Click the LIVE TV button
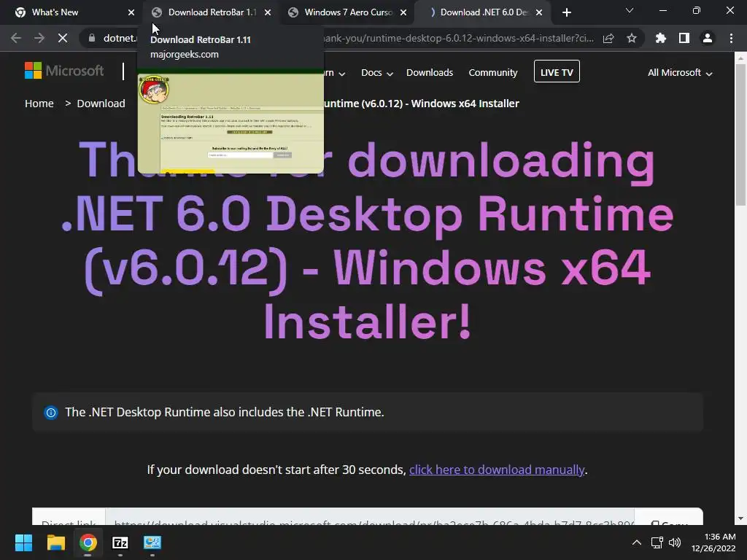This screenshot has height=560, width=747. pyautogui.click(x=557, y=71)
